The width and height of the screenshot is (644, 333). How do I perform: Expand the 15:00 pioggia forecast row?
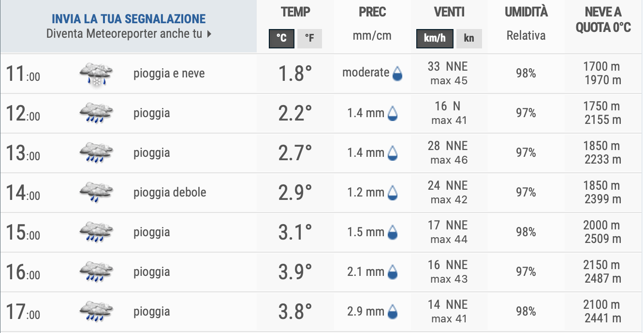coord(151,232)
